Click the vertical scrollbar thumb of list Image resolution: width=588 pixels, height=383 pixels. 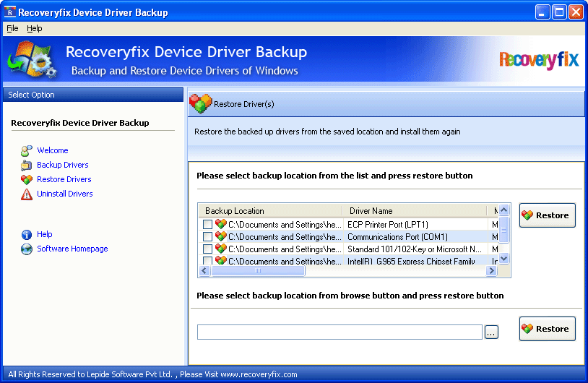point(503,229)
